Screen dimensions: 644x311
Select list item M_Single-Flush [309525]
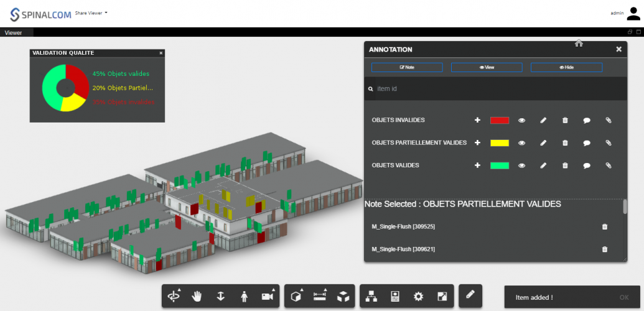(403, 226)
